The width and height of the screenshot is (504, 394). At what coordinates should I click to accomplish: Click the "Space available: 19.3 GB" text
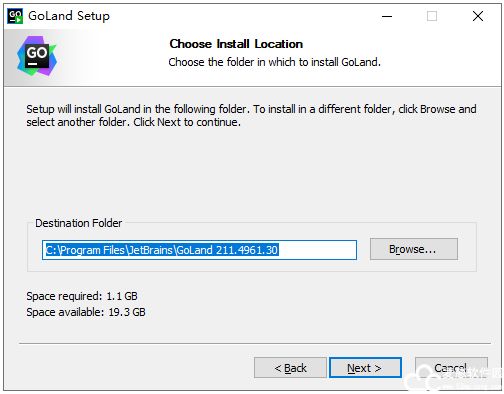(86, 312)
